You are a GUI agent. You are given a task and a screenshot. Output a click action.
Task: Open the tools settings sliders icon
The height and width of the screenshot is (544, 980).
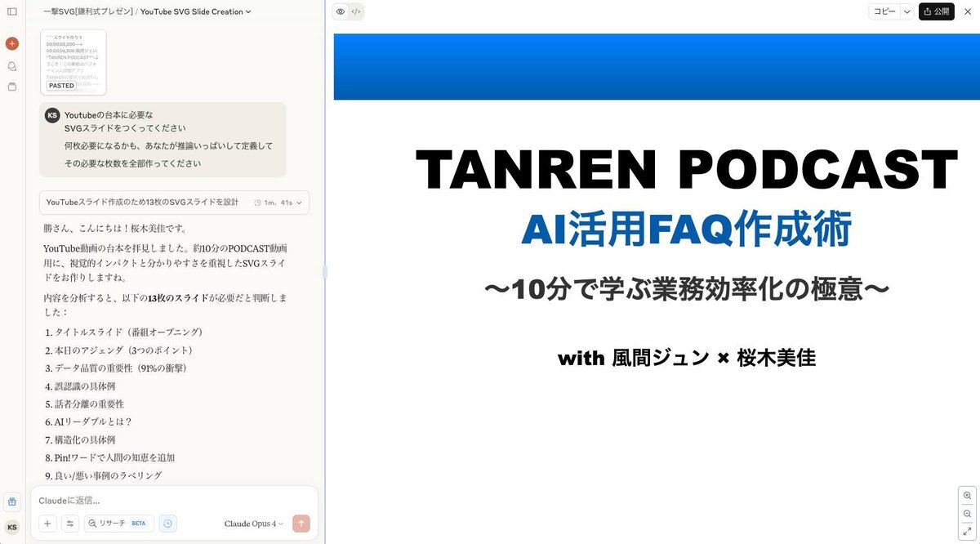(70, 524)
